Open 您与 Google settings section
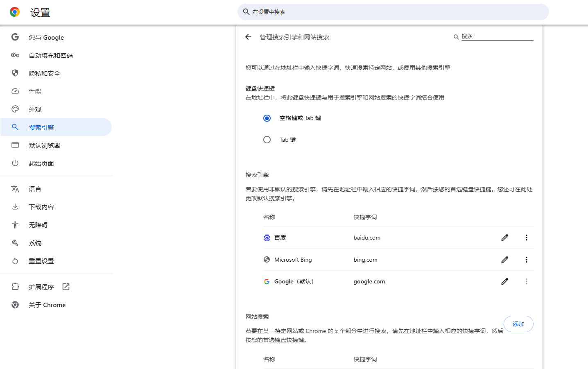This screenshot has height=369, width=588. (x=56, y=37)
